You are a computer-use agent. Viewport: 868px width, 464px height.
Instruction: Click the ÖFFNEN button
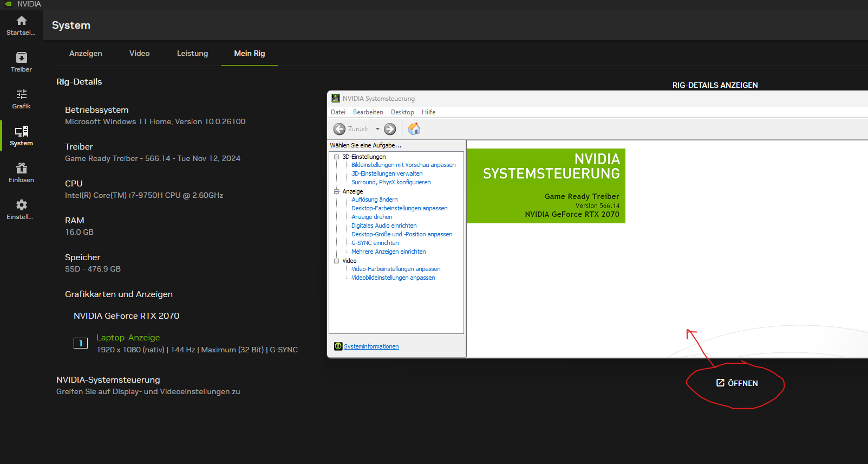[x=737, y=383]
